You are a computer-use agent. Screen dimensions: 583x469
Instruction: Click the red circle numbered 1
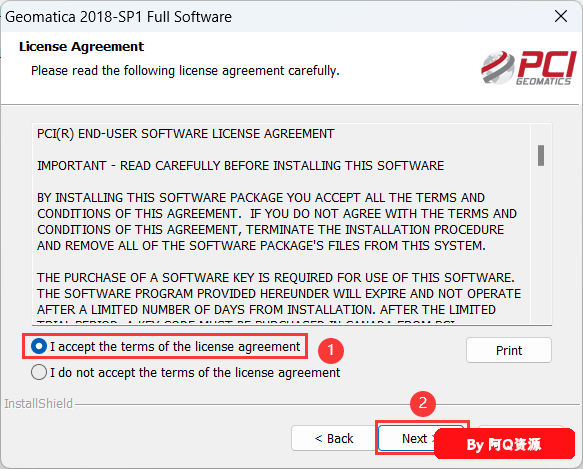click(x=331, y=350)
